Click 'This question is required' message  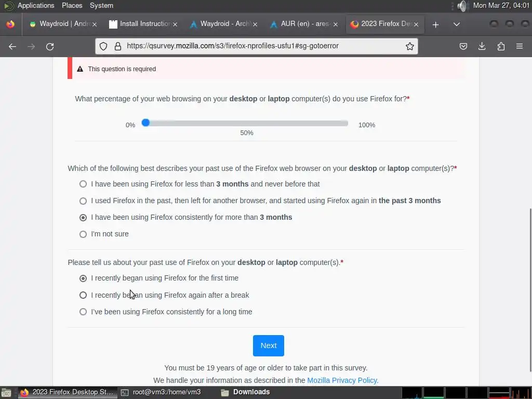[122, 69]
